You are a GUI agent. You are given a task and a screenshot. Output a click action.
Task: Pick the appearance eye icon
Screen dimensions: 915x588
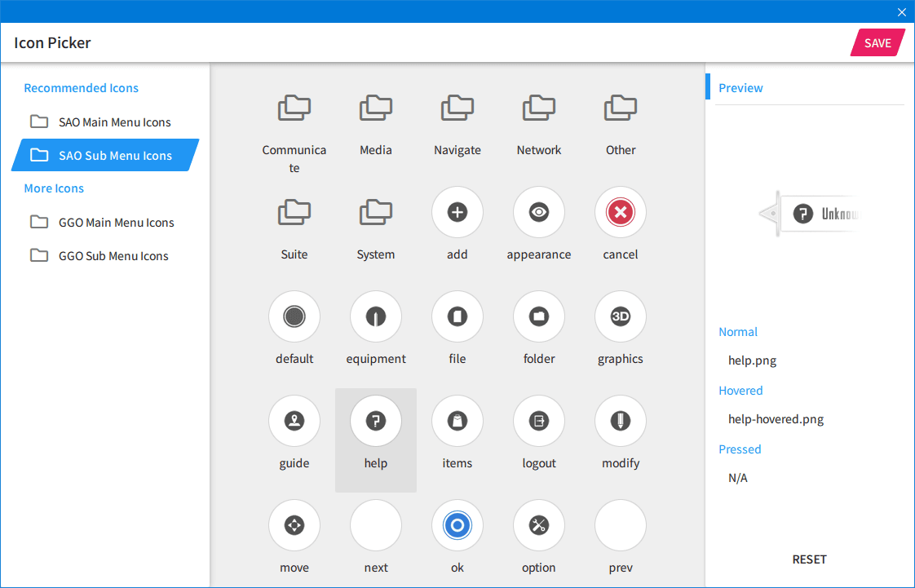[x=538, y=212]
